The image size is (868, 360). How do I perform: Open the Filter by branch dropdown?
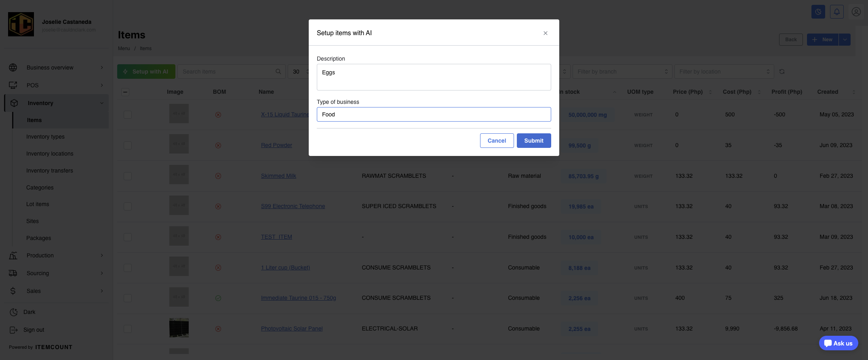pyautogui.click(x=622, y=72)
